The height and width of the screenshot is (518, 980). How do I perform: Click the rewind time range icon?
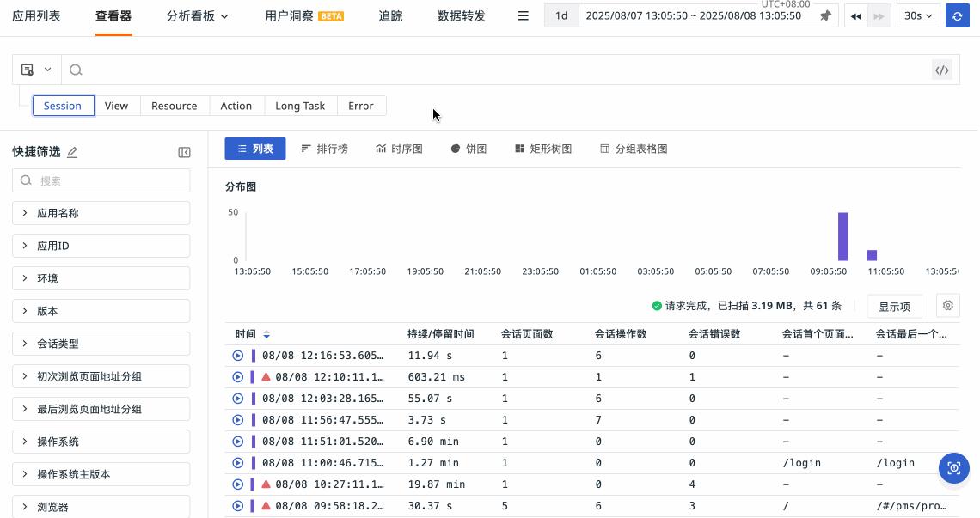(x=856, y=16)
